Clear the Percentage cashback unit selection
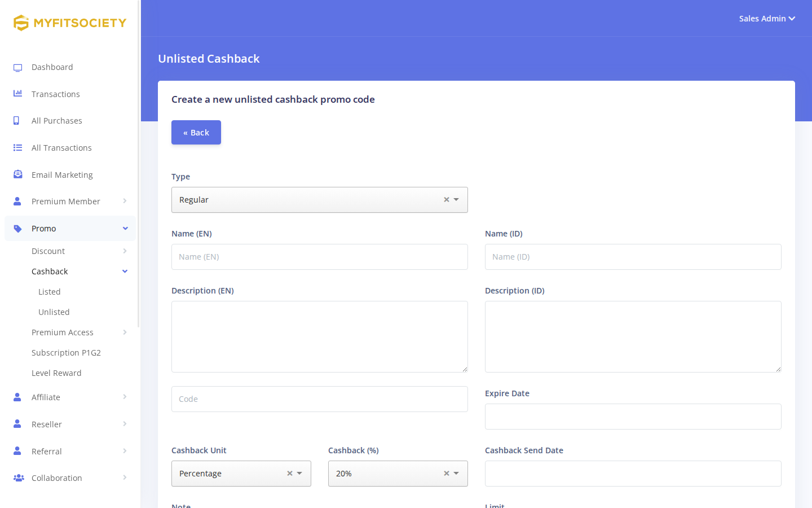 click(290, 474)
